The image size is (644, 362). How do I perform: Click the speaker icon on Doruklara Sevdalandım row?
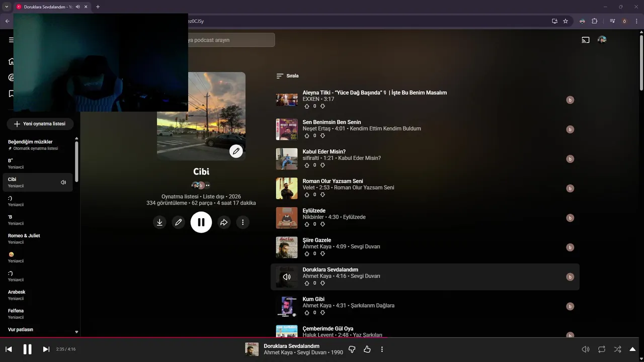click(287, 277)
